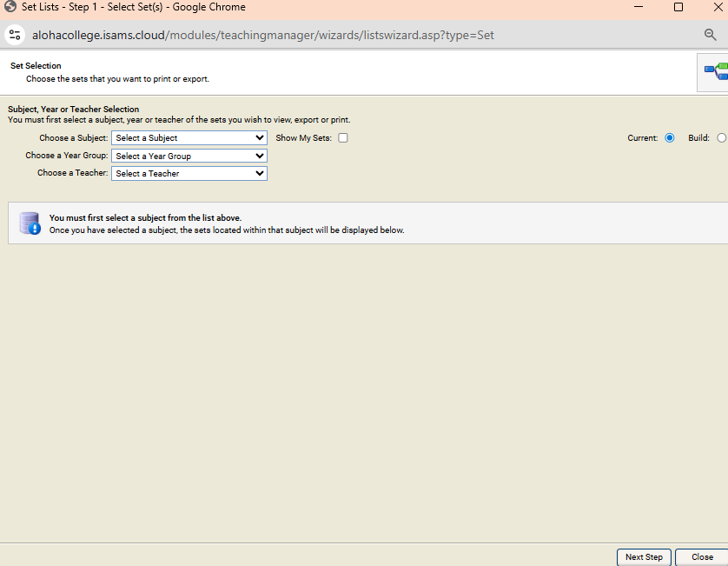Click the Set Selection heading text
The image size is (728, 566).
pos(36,66)
